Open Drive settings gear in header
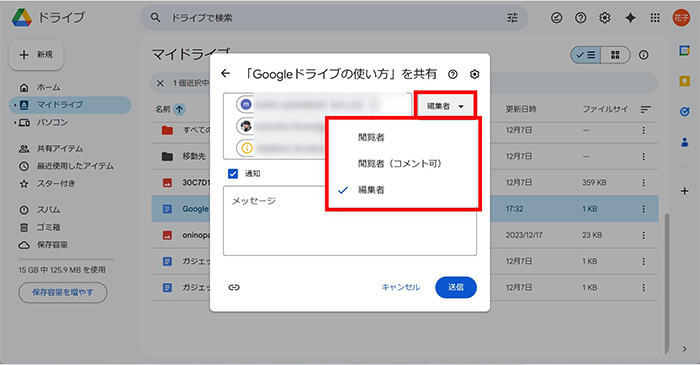 click(x=604, y=18)
